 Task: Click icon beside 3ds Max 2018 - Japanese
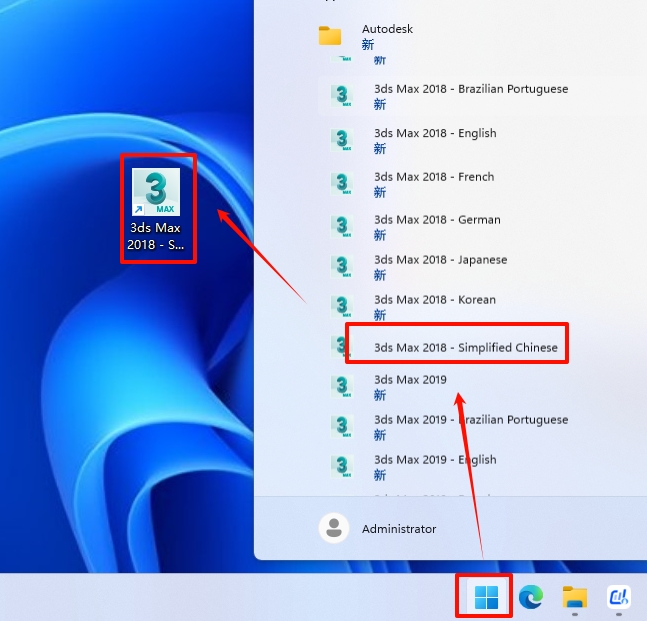coord(343,267)
